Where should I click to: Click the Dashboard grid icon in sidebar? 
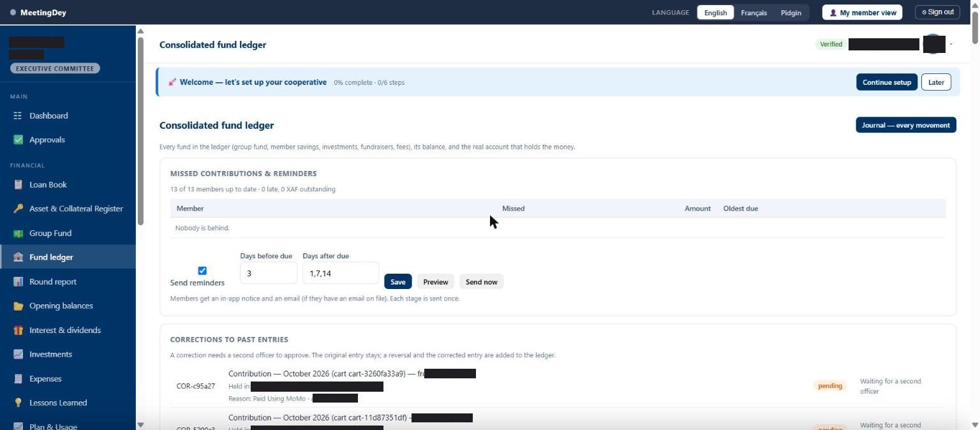18,115
